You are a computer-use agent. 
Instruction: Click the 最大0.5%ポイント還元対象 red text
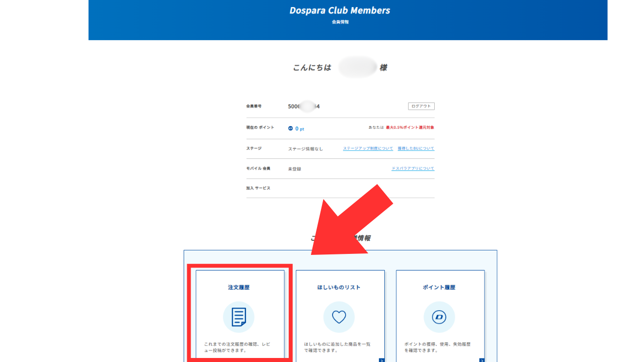410,128
